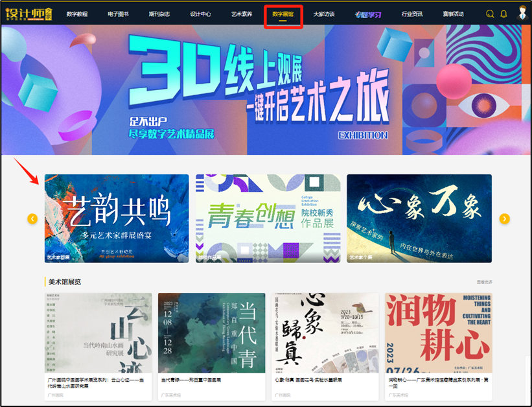Click the 专题学习 navigation item
Screen dimensions: 532x407
[367, 14]
